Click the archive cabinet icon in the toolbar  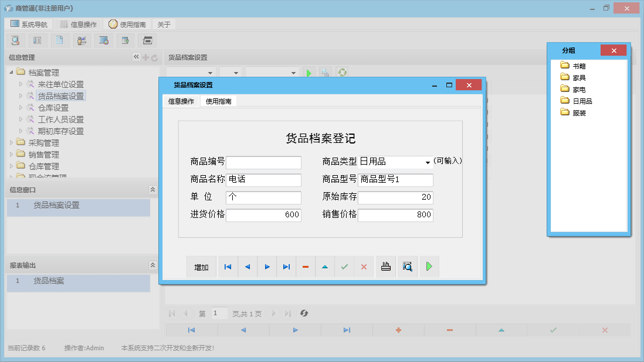pyautogui.click(x=147, y=40)
